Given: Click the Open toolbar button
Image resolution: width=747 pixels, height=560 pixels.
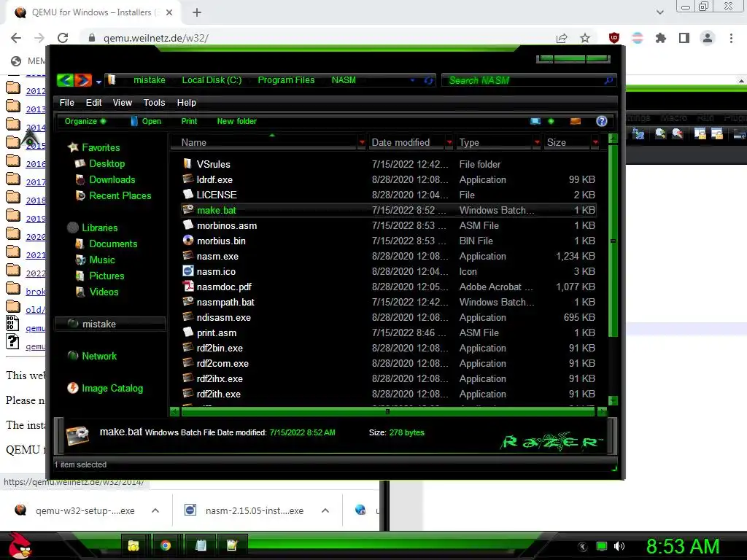Looking at the screenshot, I should tap(146, 121).
